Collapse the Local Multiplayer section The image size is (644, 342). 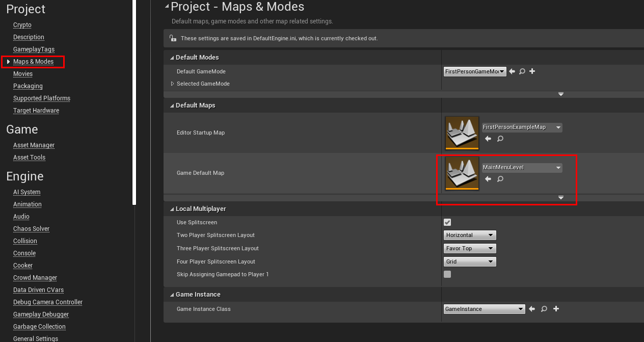[x=172, y=209]
